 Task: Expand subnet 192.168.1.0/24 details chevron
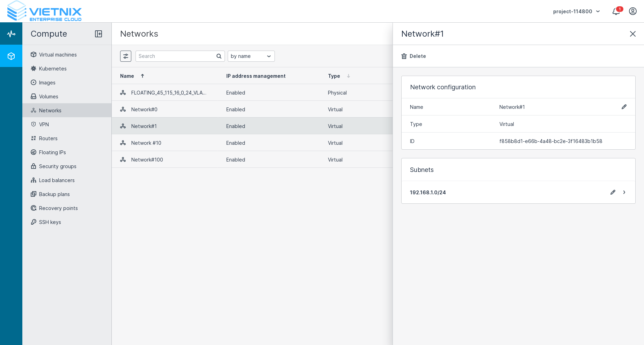click(624, 192)
